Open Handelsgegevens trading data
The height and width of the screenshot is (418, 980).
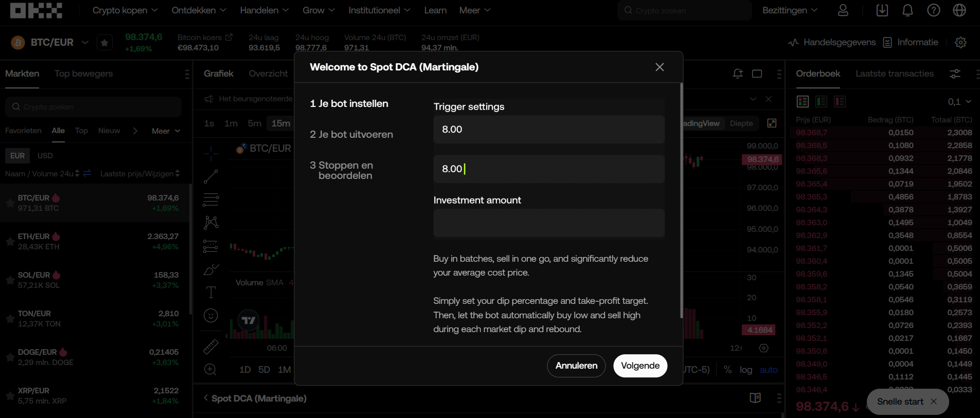pos(832,42)
